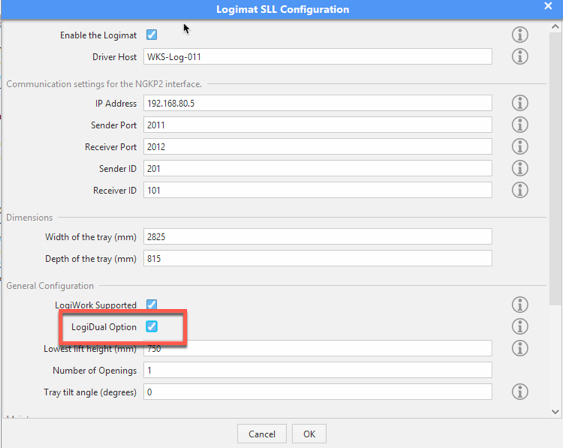Screen dimensions: 563x448
Task: Toggle LogiDual Option checkbox
Action: click(x=152, y=327)
